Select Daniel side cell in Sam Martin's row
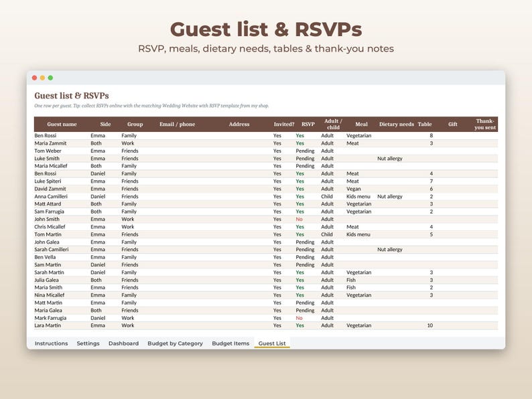532x399 pixels. coord(98,264)
